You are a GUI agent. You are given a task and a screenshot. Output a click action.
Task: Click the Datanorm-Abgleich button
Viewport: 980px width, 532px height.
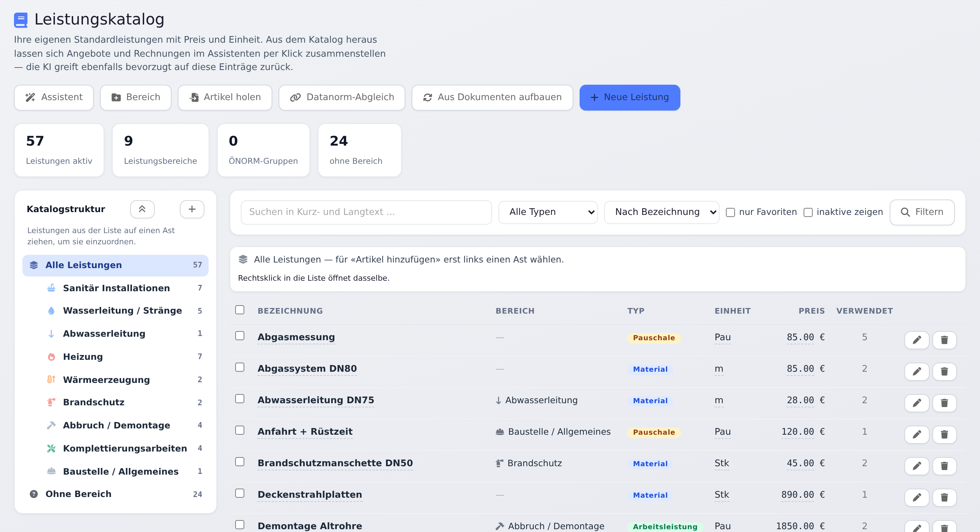(x=342, y=97)
